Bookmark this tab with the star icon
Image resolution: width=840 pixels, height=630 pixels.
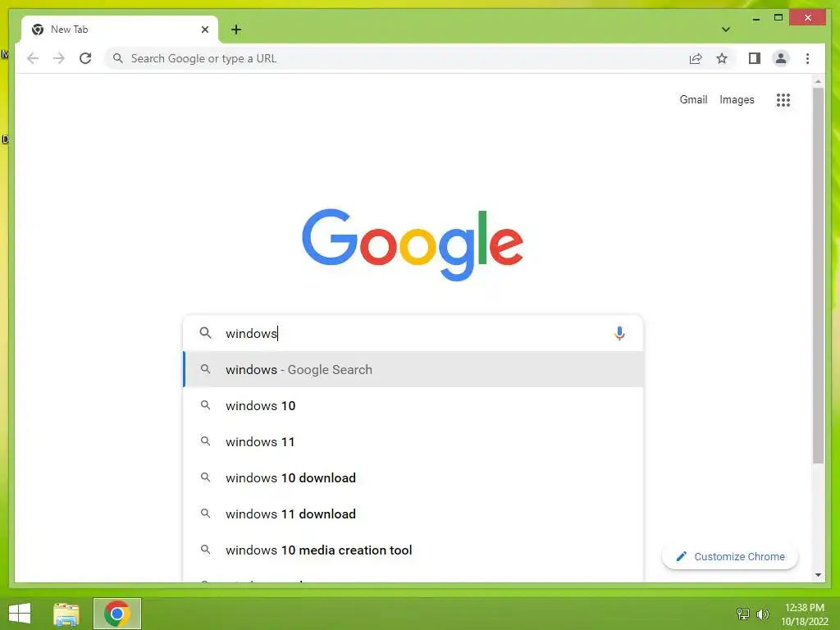722,58
